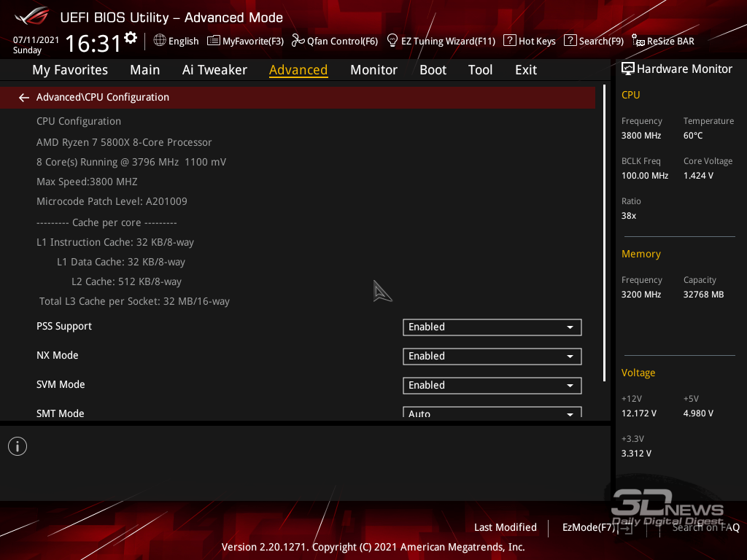Click the Core Voltage 1.424 V value

point(698,176)
